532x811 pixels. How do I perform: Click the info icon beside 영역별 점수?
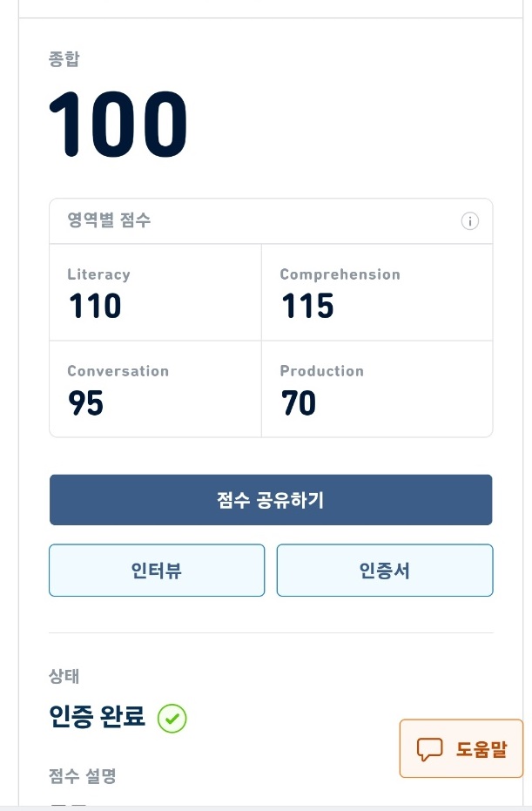pyautogui.click(x=469, y=221)
